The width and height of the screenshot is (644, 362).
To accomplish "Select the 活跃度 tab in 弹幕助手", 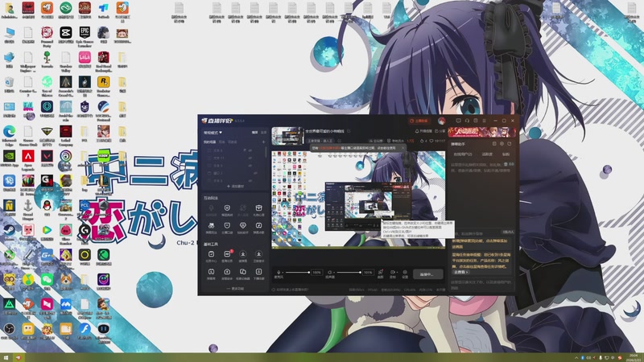I will 487,154.
